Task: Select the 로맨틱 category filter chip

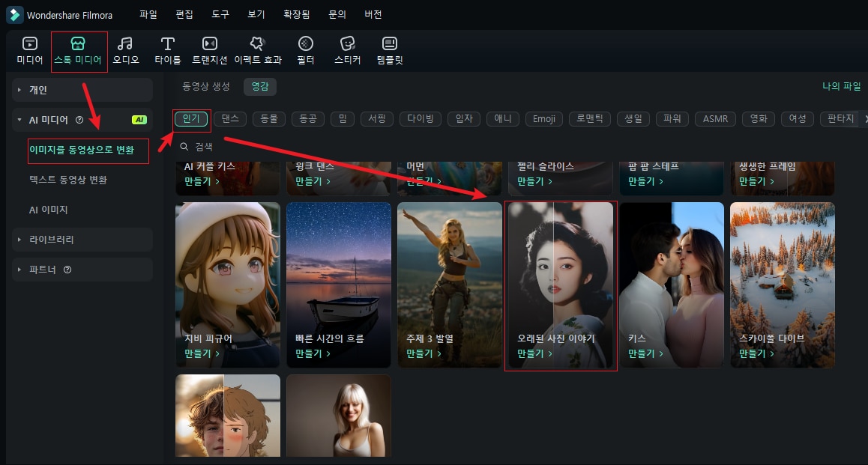Action: pyautogui.click(x=590, y=118)
